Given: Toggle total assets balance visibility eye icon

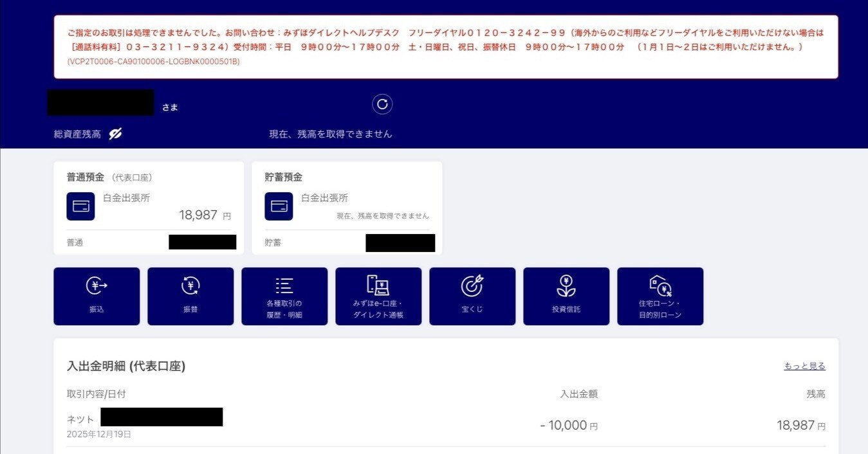Looking at the screenshot, I should [116, 134].
